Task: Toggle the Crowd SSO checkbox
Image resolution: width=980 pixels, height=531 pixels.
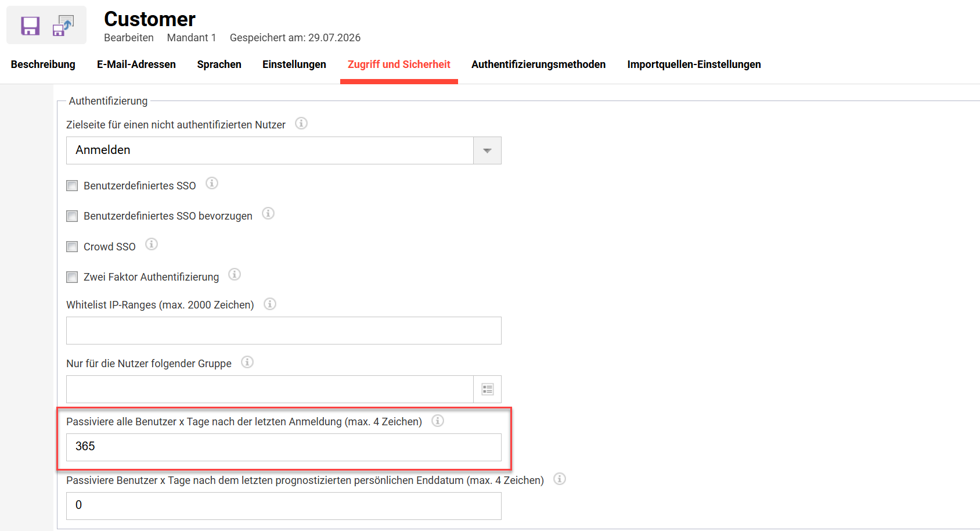Action: coord(72,247)
